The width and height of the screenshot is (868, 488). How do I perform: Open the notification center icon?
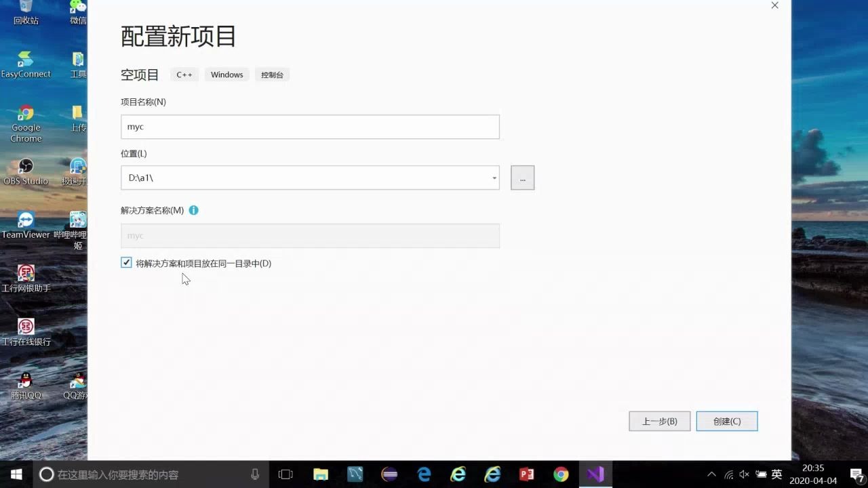coord(856,474)
